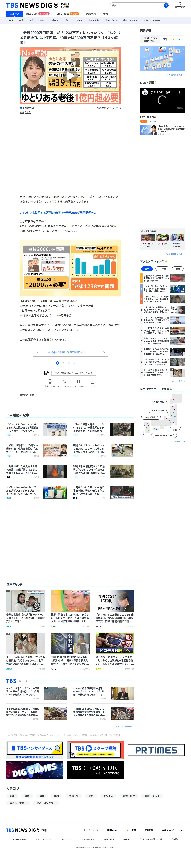Open the 24h LIVE video options menu

coord(179,92)
